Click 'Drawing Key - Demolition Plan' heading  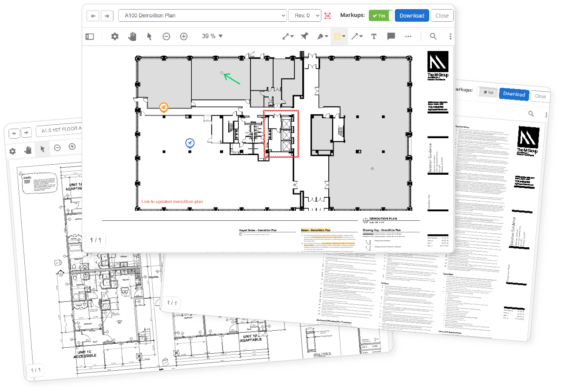pos(382,230)
